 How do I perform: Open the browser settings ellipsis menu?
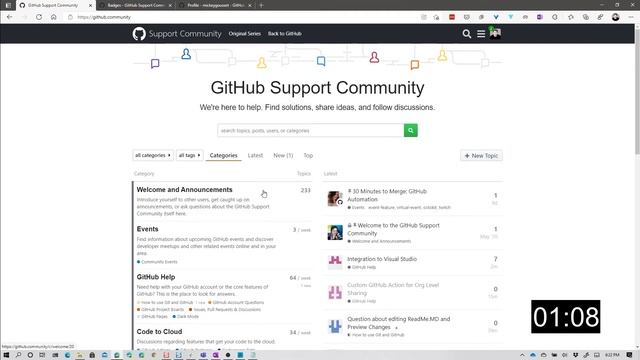click(x=631, y=17)
